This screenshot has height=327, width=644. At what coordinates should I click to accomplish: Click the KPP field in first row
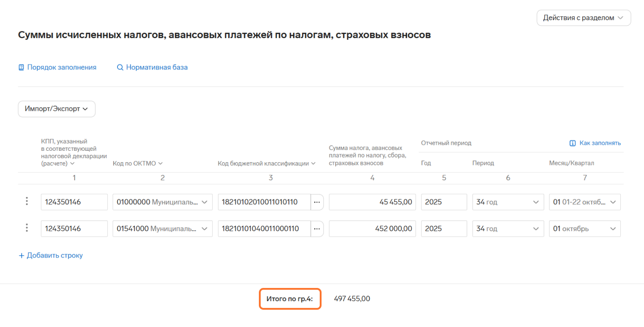(74, 202)
